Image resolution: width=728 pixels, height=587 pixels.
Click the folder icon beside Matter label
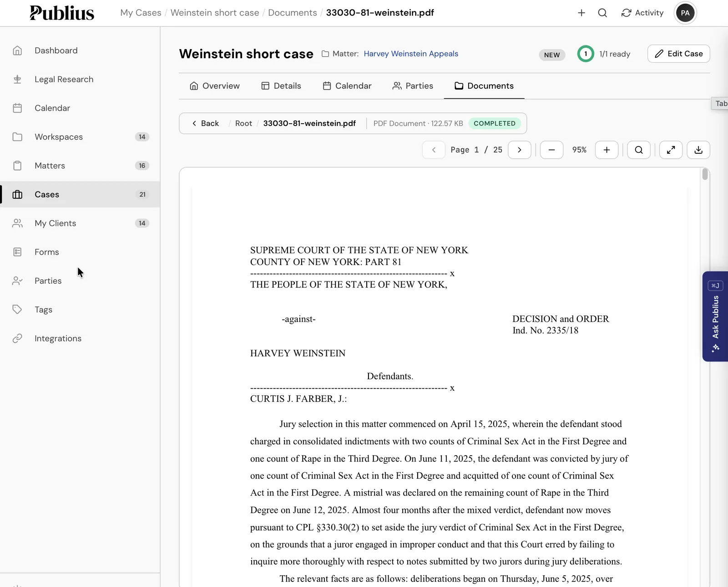coord(325,54)
